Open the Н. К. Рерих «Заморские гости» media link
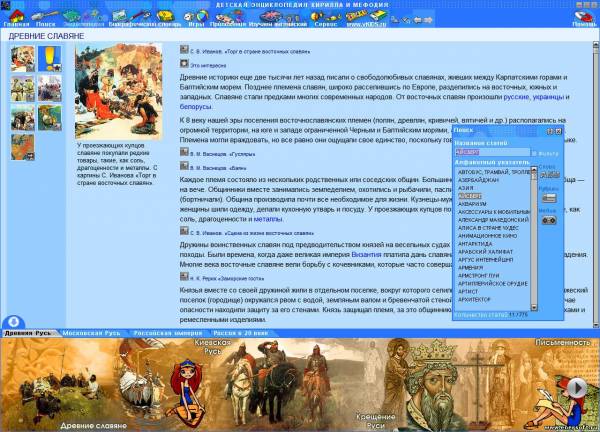The width and height of the screenshot is (600, 432). click(222, 278)
